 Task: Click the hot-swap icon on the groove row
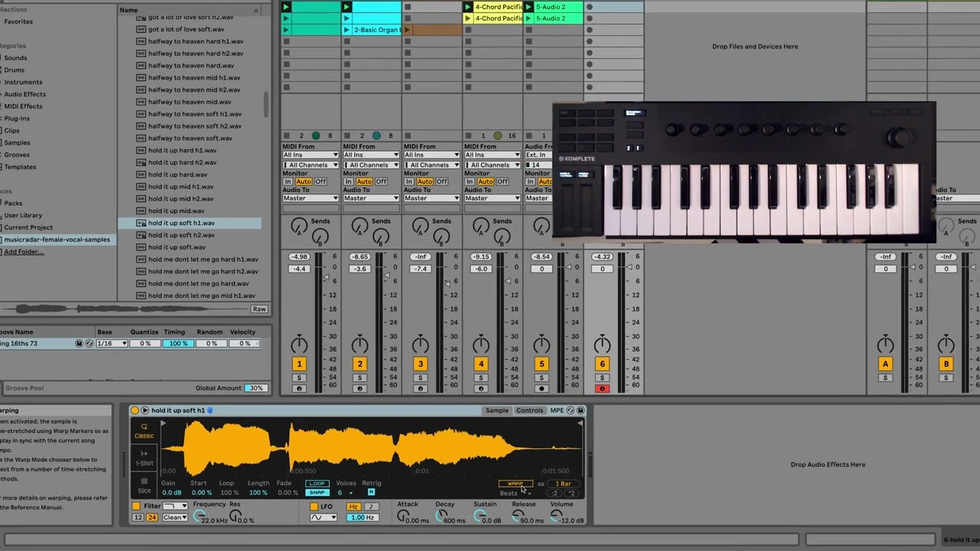click(89, 344)
